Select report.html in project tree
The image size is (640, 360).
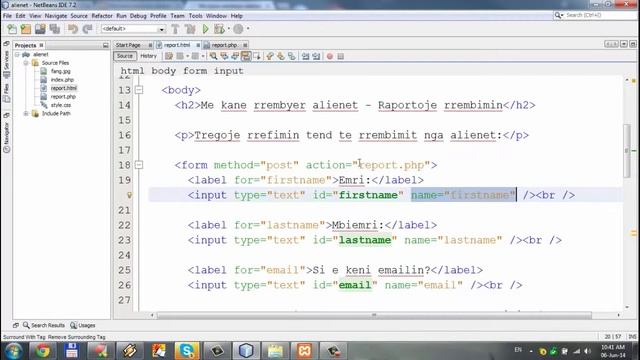(63, 88)
